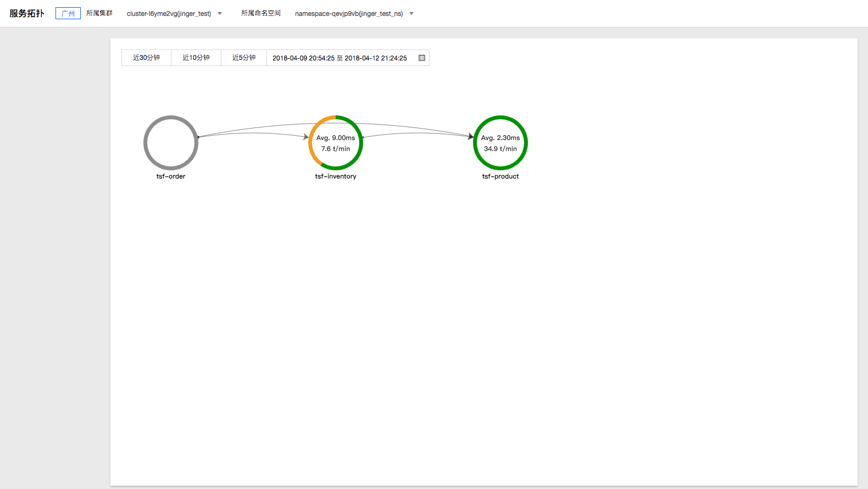Click the Avg. 9.00ms text in tsf-inventory
The height and width of the screenshot is (489, 868).
point(336,138)
